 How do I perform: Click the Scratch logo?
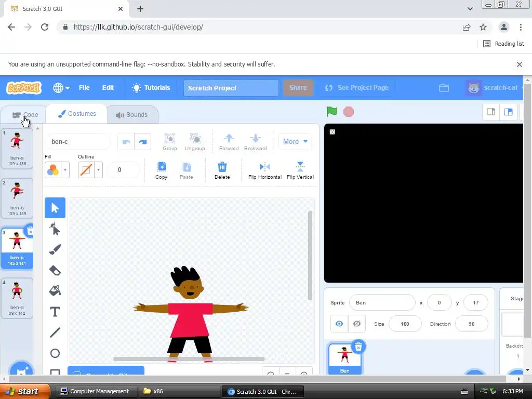coord(24,88)
